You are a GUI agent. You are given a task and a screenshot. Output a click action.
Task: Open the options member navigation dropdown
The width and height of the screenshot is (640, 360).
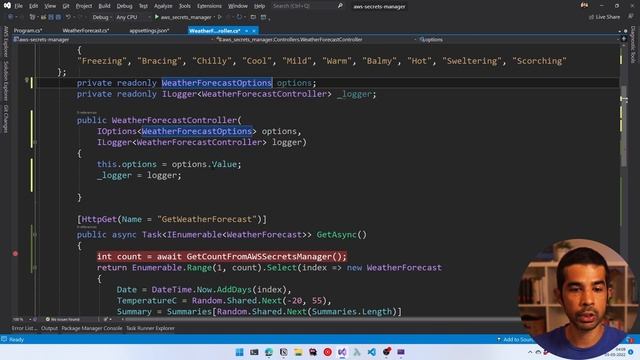click(x=518, y=40)
